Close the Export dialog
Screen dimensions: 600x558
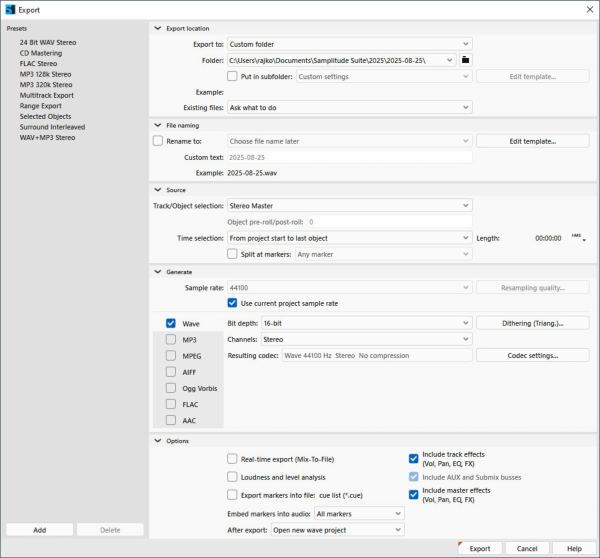coord(590,10)
